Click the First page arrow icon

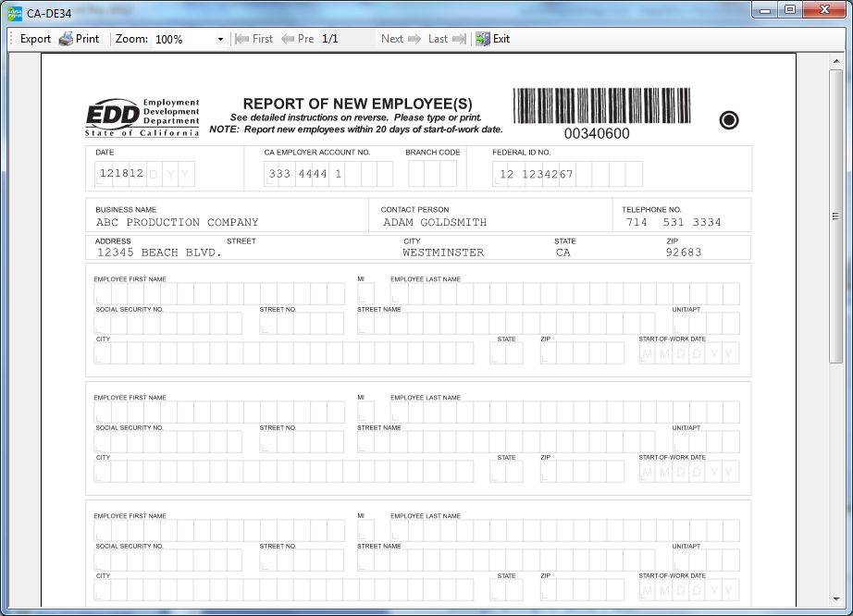click(242, 39)
